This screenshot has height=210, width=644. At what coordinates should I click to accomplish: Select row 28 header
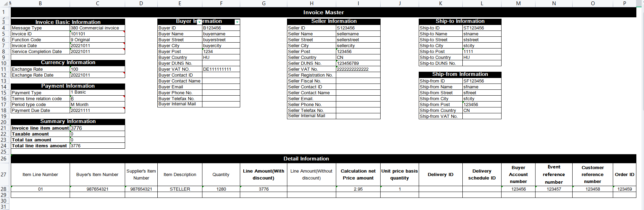(3, 189)
